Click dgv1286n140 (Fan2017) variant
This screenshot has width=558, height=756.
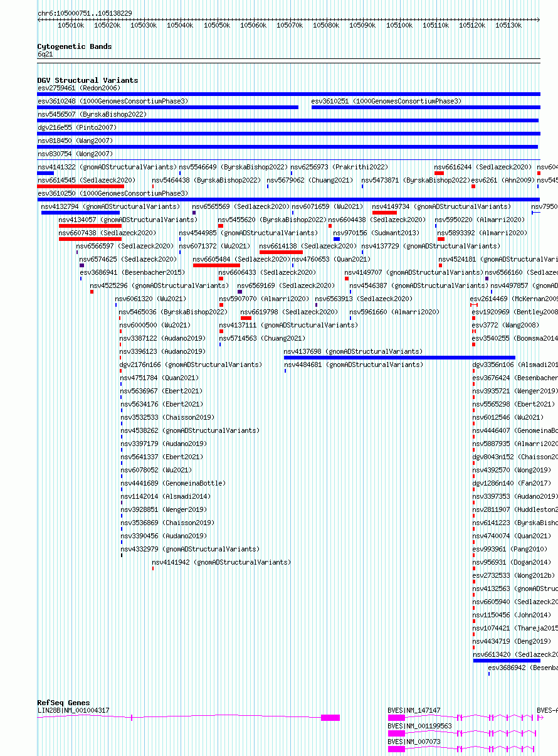(x=512, y=483)
